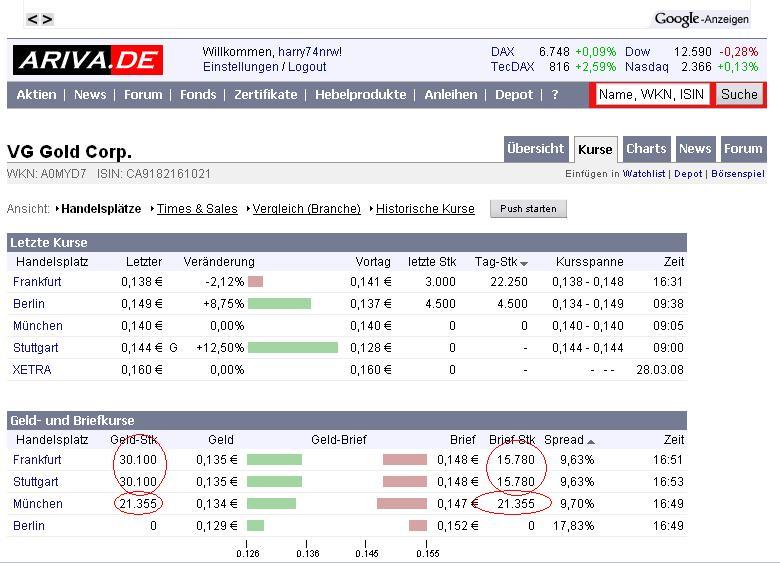The height and width of the screenshot is (563, 780).
Task: Open the Depot menu in navigation bar
Action: [x=514, y=94]
